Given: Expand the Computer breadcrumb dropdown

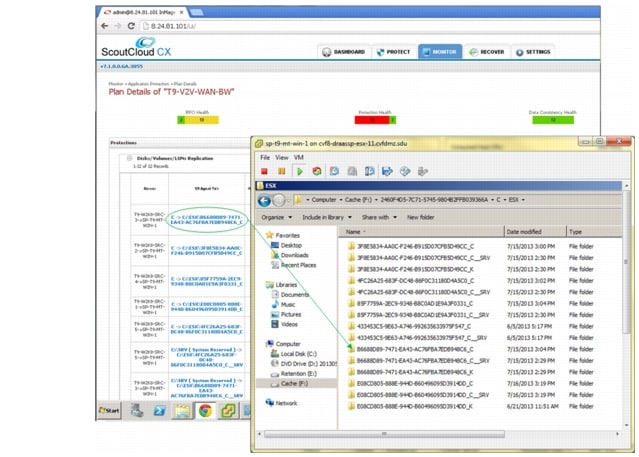Looking at the screenshot, I should [342, 200].
